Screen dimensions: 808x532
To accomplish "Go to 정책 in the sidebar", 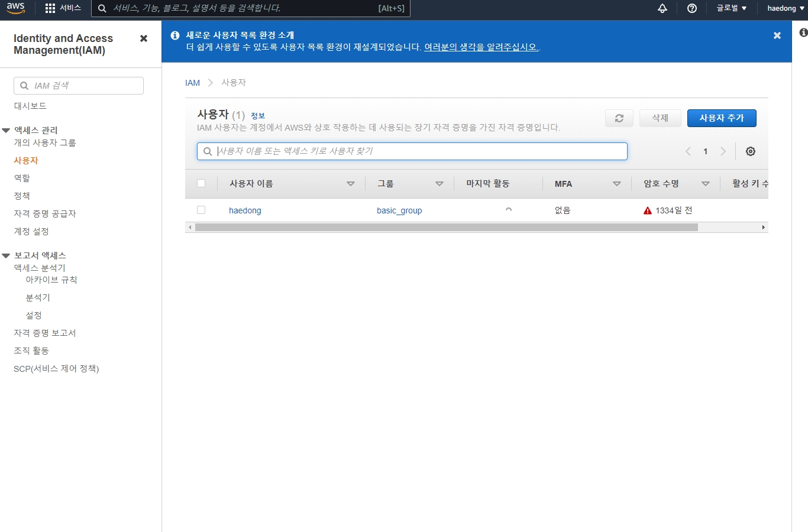I will [x=22, y=196].
